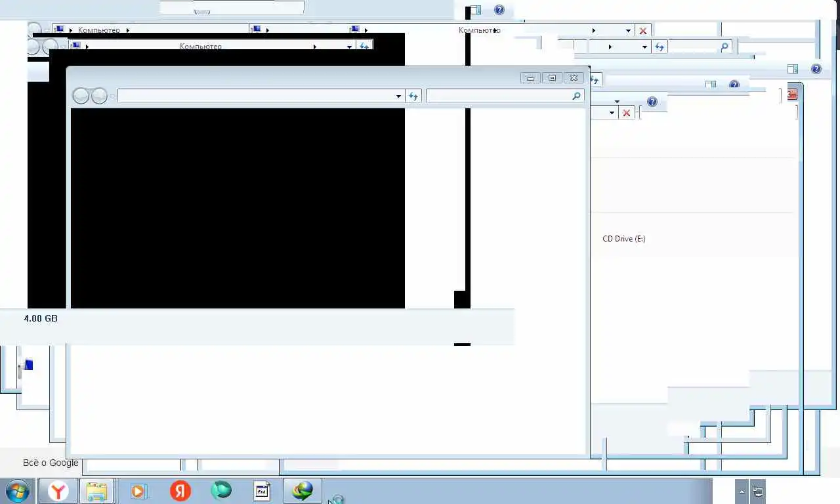Go back in the front Explorer window

point(81,96)
